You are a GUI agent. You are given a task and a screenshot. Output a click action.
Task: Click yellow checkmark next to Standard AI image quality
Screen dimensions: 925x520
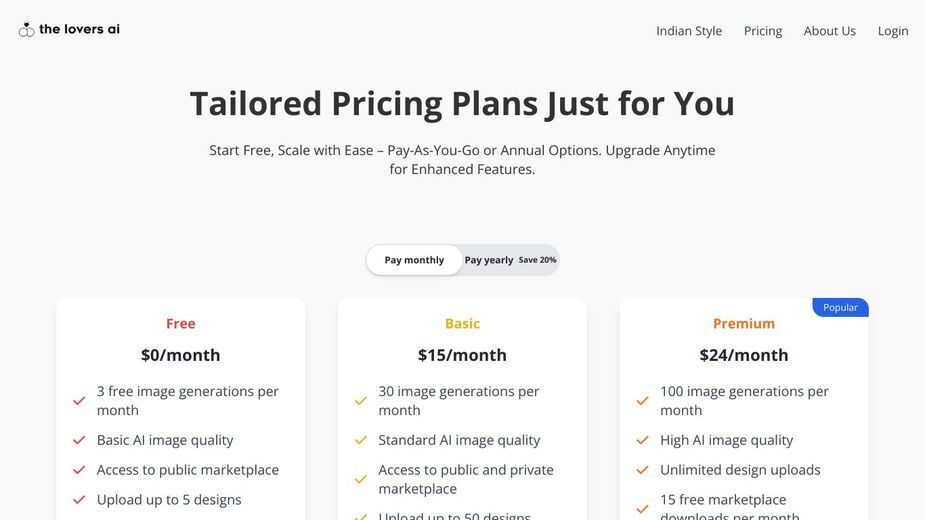pyautogui.click(x=360, y=440)
